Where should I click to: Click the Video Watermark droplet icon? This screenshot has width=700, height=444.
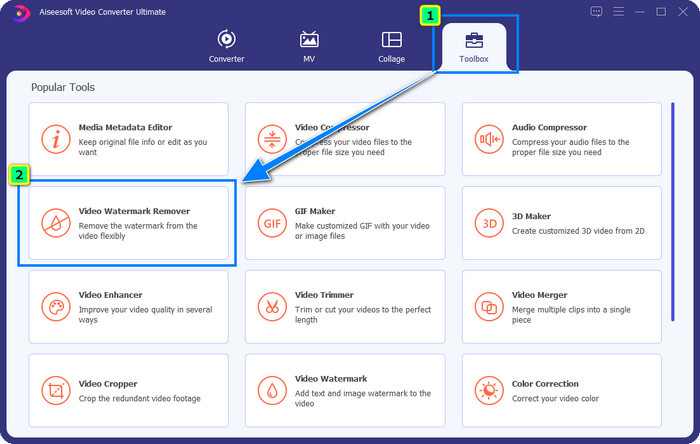click(272, 390)
